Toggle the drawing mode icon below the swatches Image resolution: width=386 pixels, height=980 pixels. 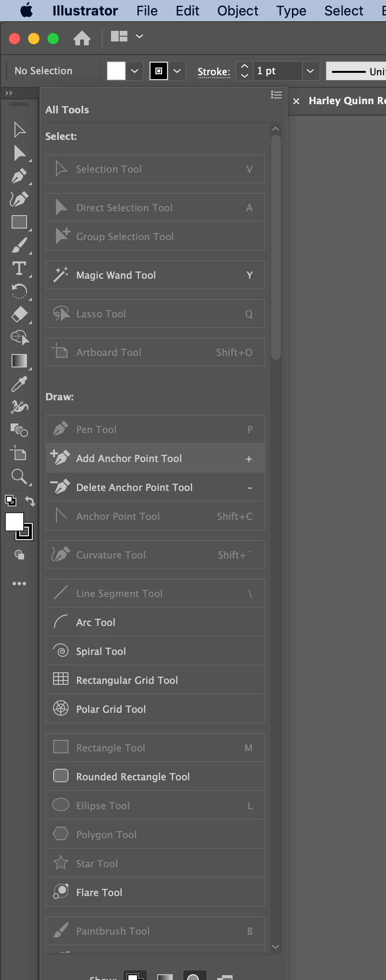(x=19, y=555)
